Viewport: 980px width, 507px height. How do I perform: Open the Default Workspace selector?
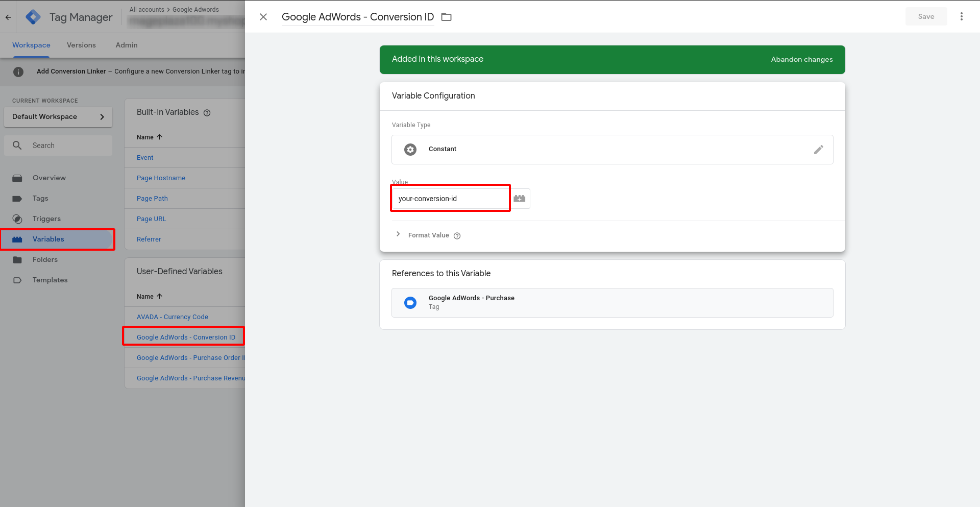(x=58, y=117)
